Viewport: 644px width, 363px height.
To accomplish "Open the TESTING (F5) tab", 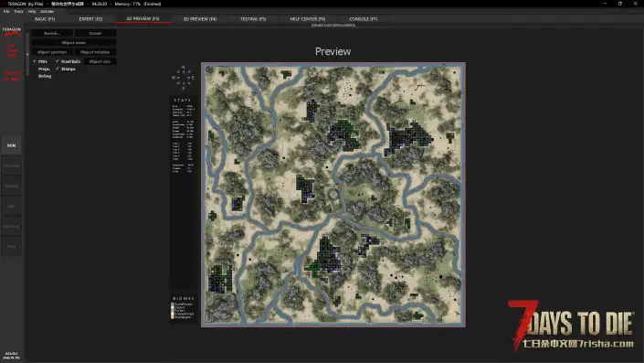I will point(253,19).
